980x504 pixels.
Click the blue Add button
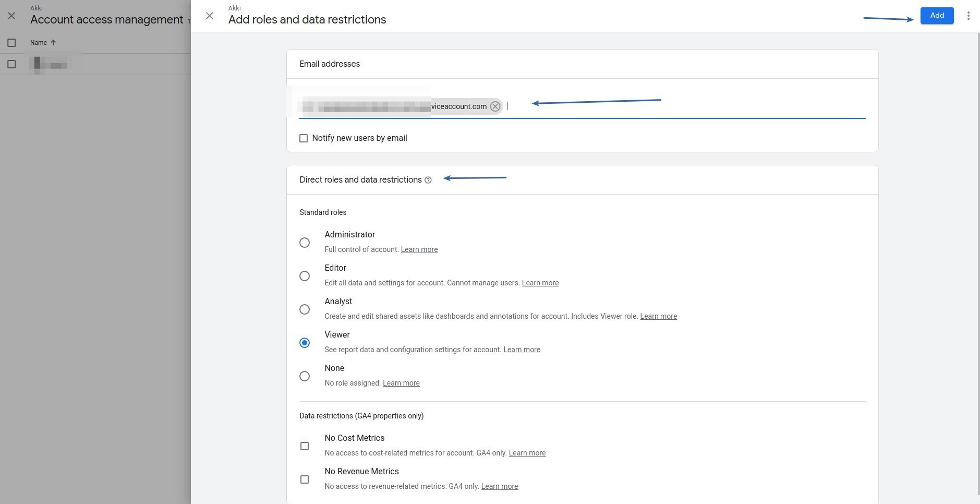click(937, 16)
